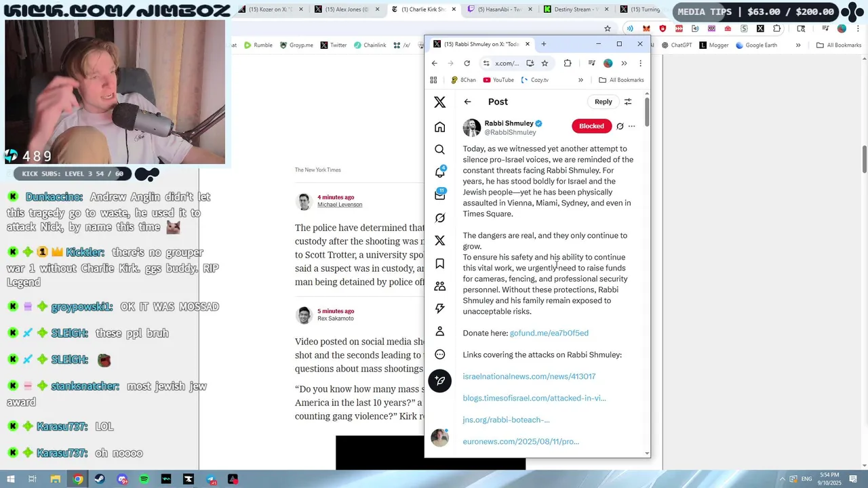Open Windows Start menu
The image size is (868, 488).
10,479
